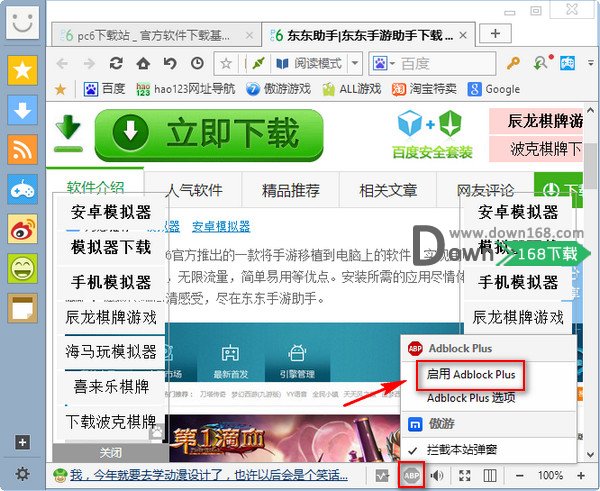The image size is (600, 491).
Task: Open the Google bookmark
Action: (494, 89)
